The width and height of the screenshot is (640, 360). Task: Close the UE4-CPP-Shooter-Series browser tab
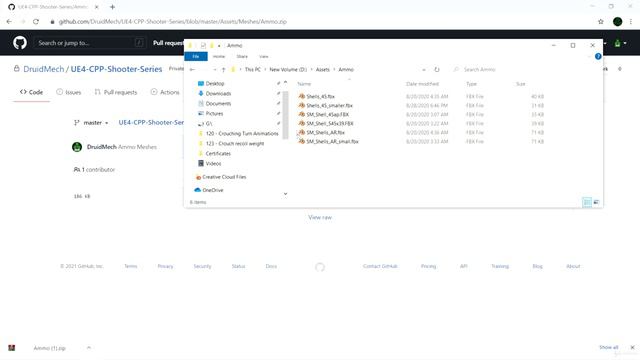[96, 7]
